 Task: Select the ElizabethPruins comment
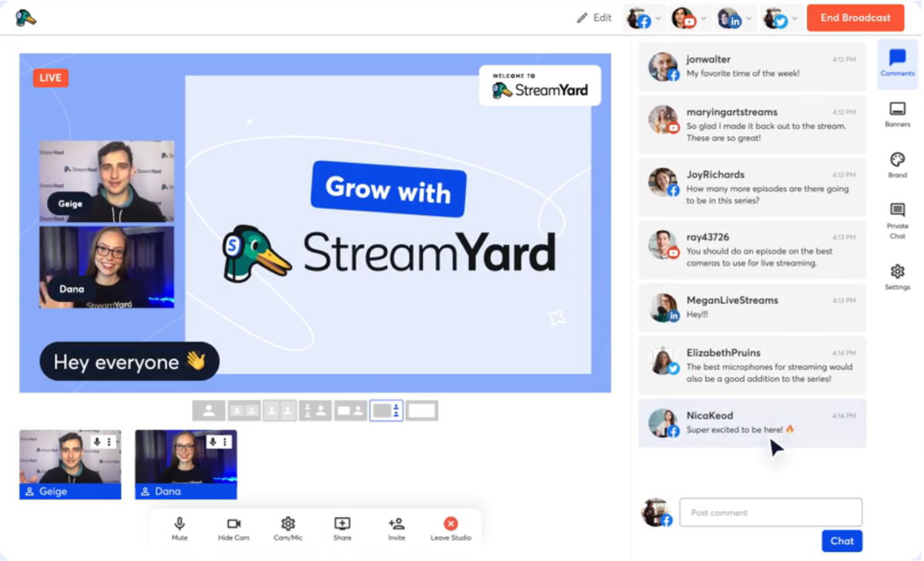pyautogui.click(x=752, y=365)
